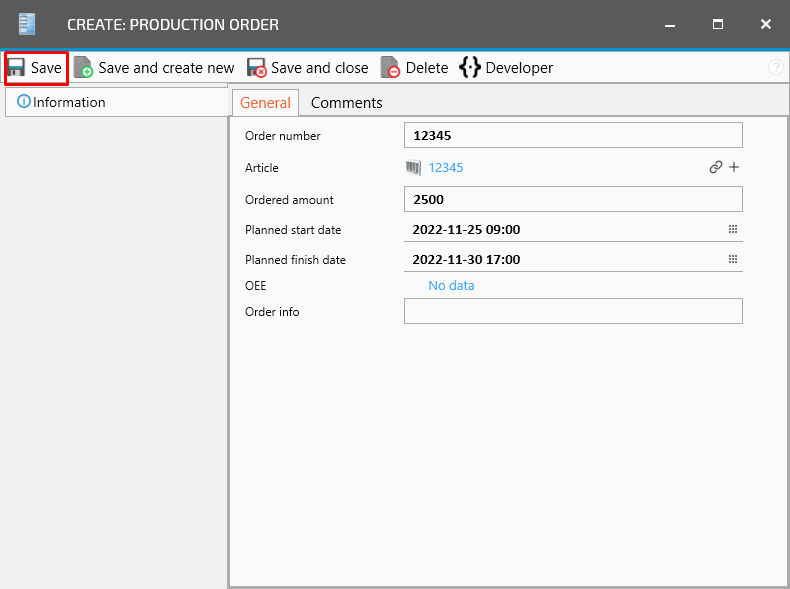Click into the Order number field
Image resolution: width=790 pixels, height=589 pixels.
coord(573,135)
